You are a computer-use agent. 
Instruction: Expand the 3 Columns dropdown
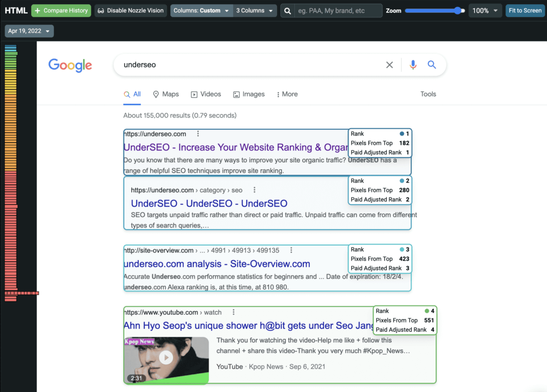coord(255,11)
